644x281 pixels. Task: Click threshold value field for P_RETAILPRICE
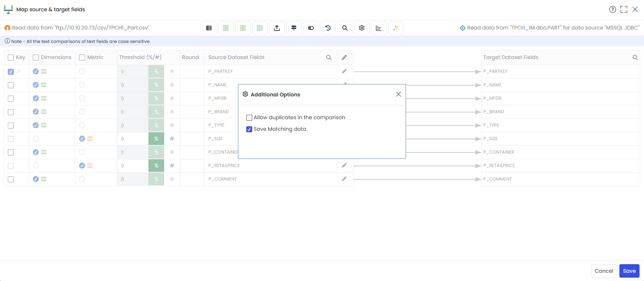[133, 166]
